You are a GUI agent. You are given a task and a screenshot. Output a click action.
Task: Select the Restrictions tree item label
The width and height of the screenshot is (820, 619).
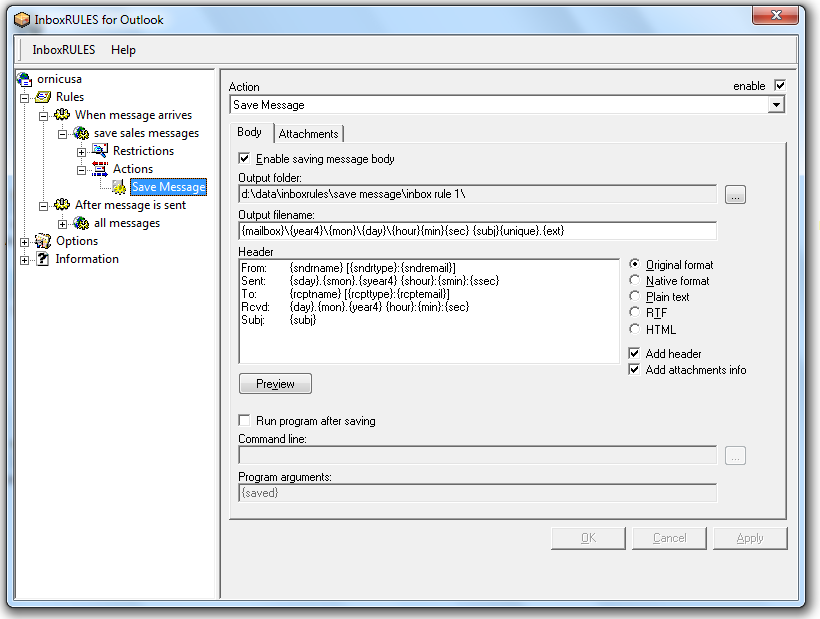(143, 151)
